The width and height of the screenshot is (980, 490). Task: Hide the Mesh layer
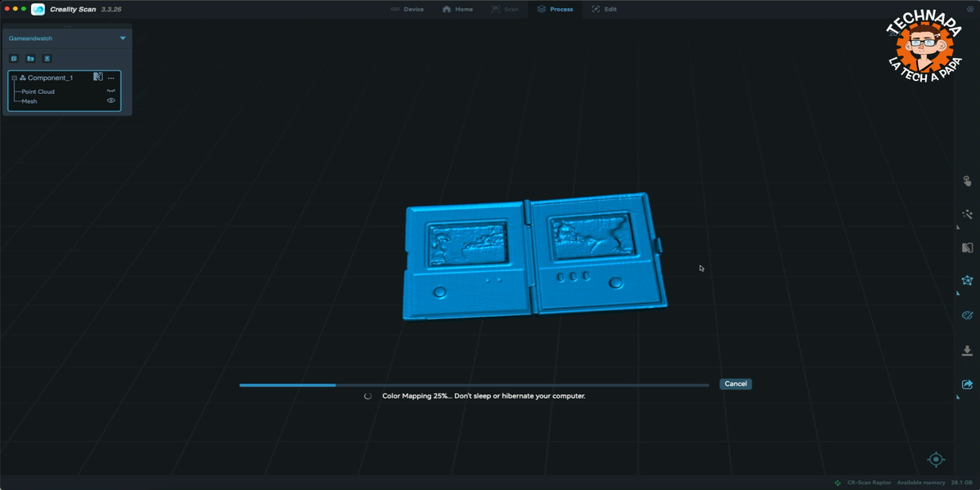[x=111, y=100]
